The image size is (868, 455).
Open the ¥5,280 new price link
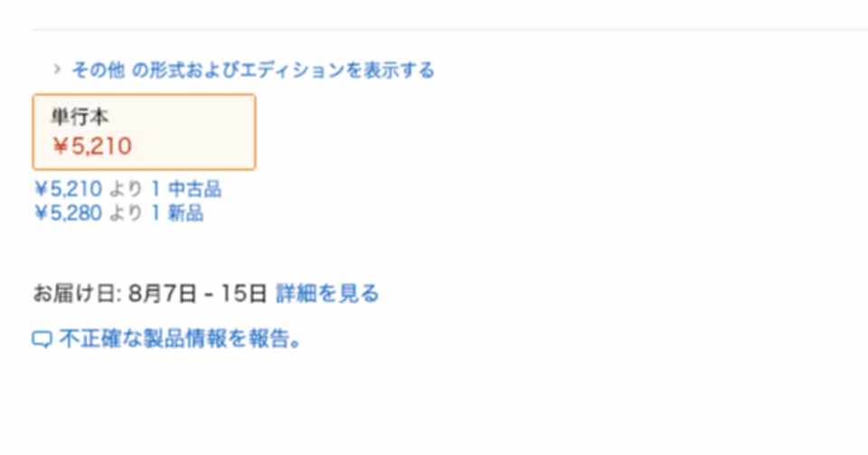[x=68, y=213]
